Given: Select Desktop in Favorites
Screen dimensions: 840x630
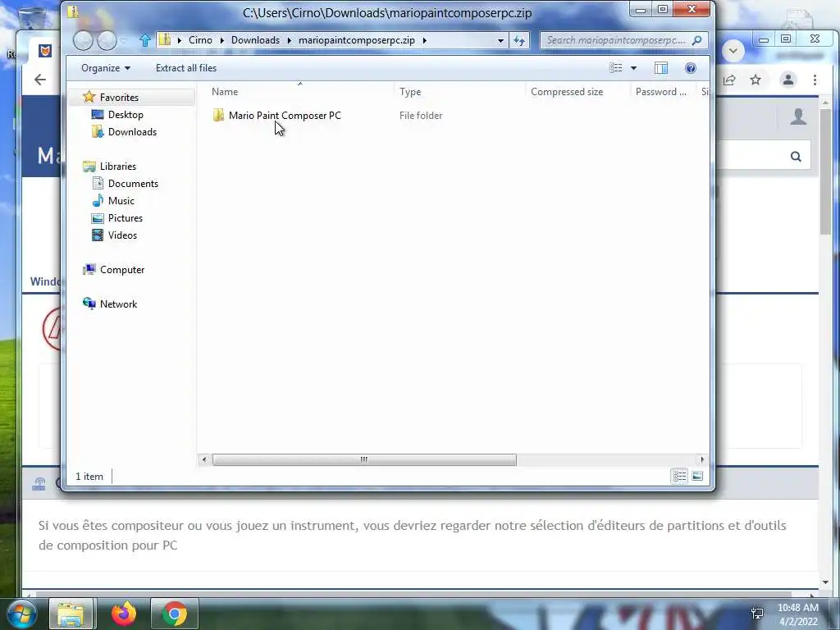Looking at the screenshot, I should tap(126, 115).
